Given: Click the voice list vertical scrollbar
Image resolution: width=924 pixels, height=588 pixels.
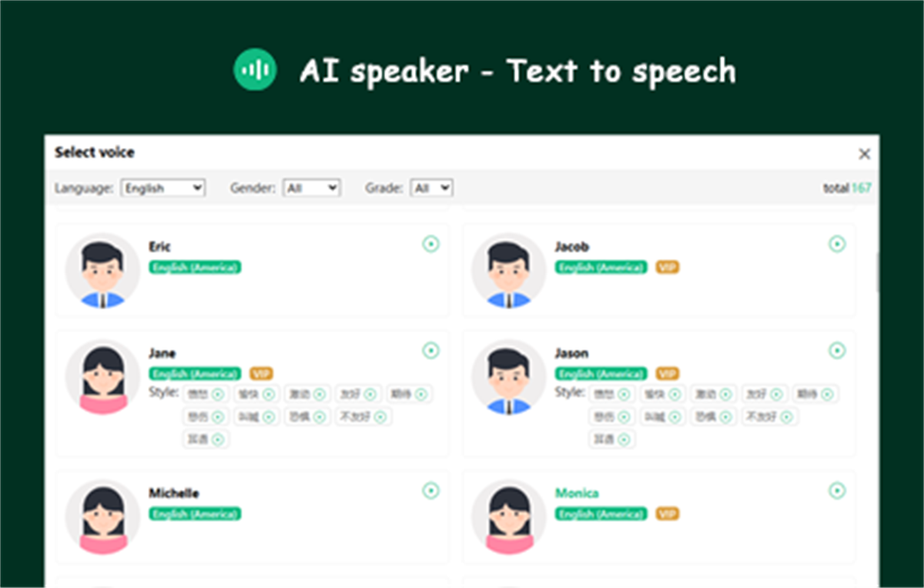Looking at the screenshot, I should [x=876, y=271].
